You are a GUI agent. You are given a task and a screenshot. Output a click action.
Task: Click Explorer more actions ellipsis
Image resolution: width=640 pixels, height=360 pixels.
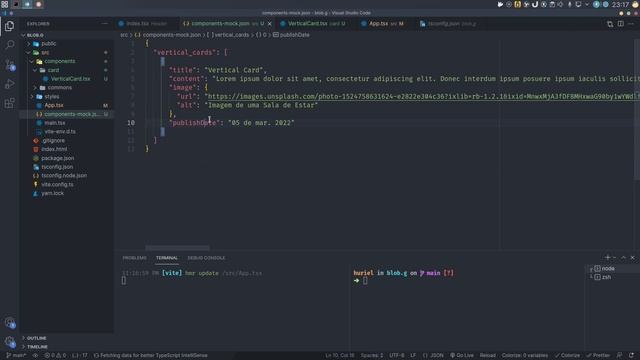pos(105,24)
